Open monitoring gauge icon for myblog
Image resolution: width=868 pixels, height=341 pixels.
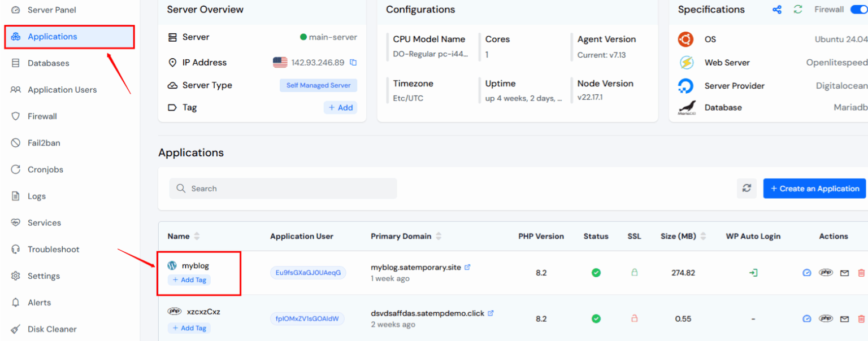tap(807, 273)
